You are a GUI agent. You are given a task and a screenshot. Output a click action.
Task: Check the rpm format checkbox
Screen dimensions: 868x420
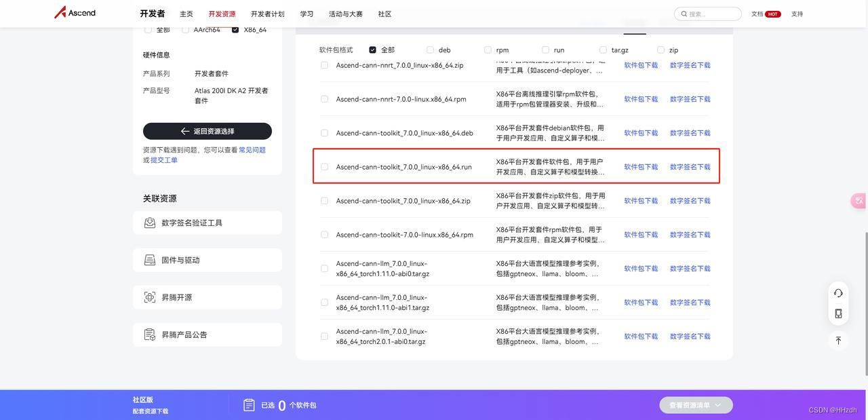pos(488,50)
